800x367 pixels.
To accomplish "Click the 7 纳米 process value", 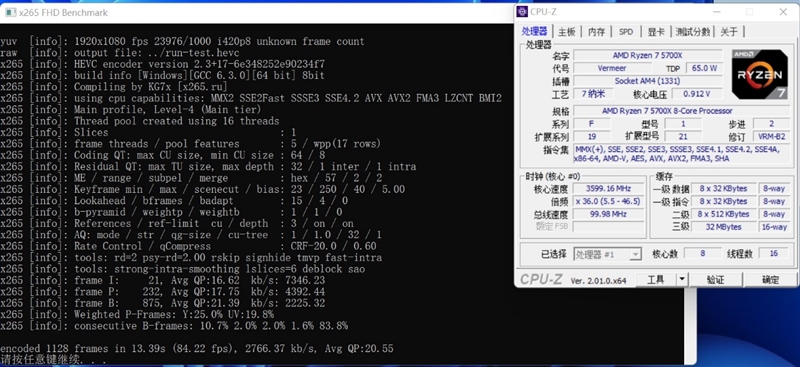I will click(593, 94).
